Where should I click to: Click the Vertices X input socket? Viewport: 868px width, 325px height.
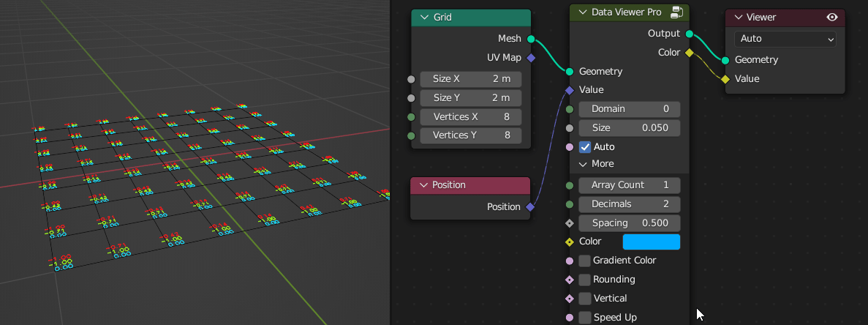(411, 117)
